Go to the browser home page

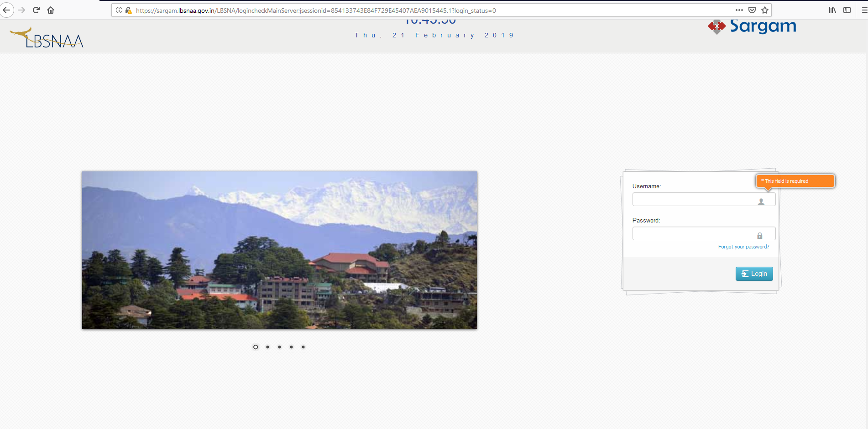tap(50, 10)
